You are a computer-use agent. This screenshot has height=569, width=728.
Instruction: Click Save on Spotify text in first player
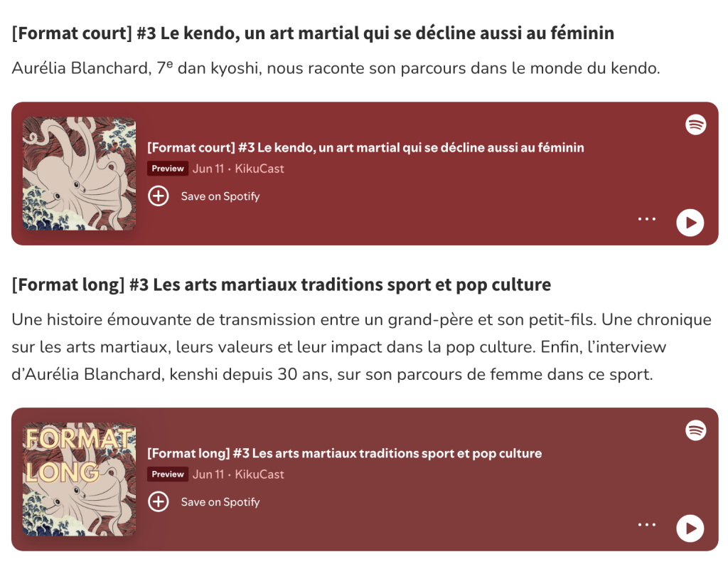[x=220, y=196]
